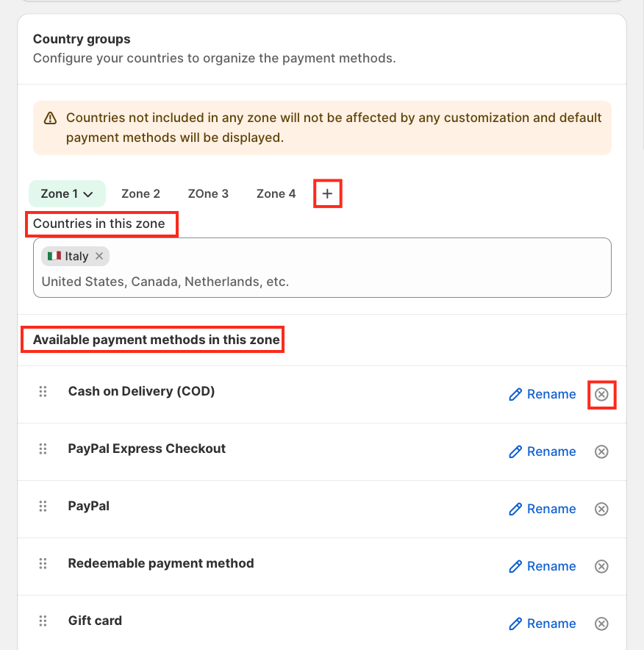644x650 pixels.
Task: Click the plus icon to add zone
Action: tap(328, 194)
